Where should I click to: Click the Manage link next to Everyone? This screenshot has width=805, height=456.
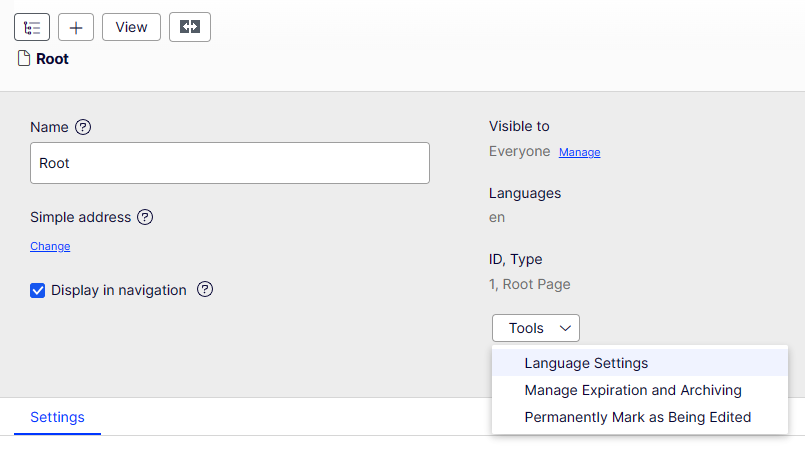[579, 153]
